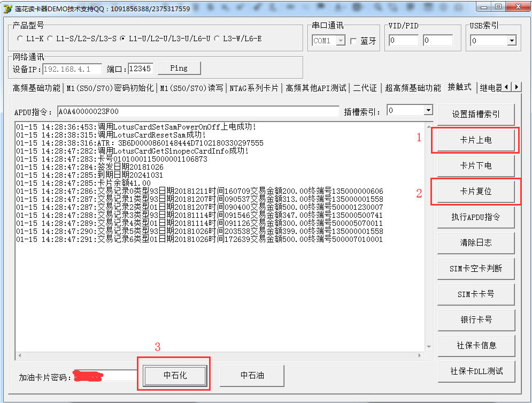This screenshot has height=403, width=532.
Task: Switch to the 高频其他API测试 tab
Action: tap(316, 88)
